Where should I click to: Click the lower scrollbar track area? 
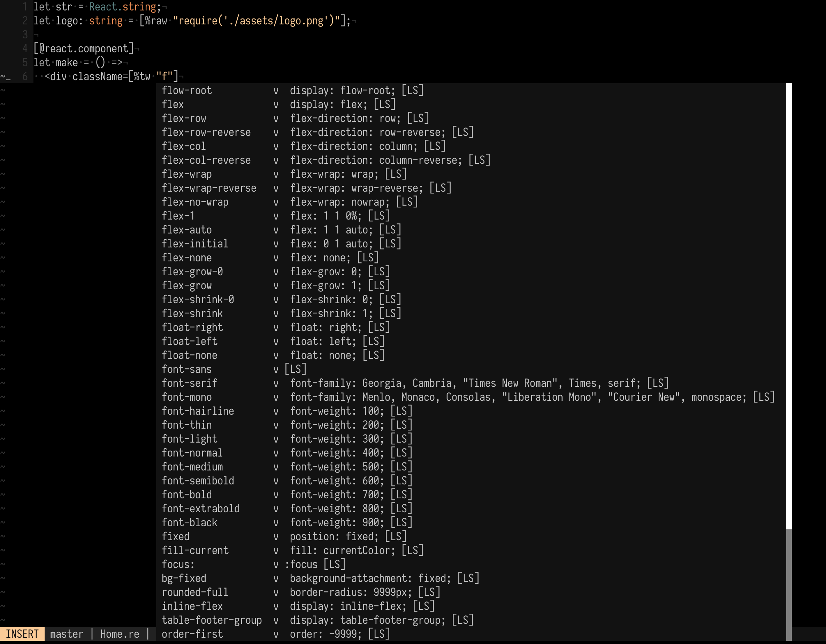tap(789, 586)
